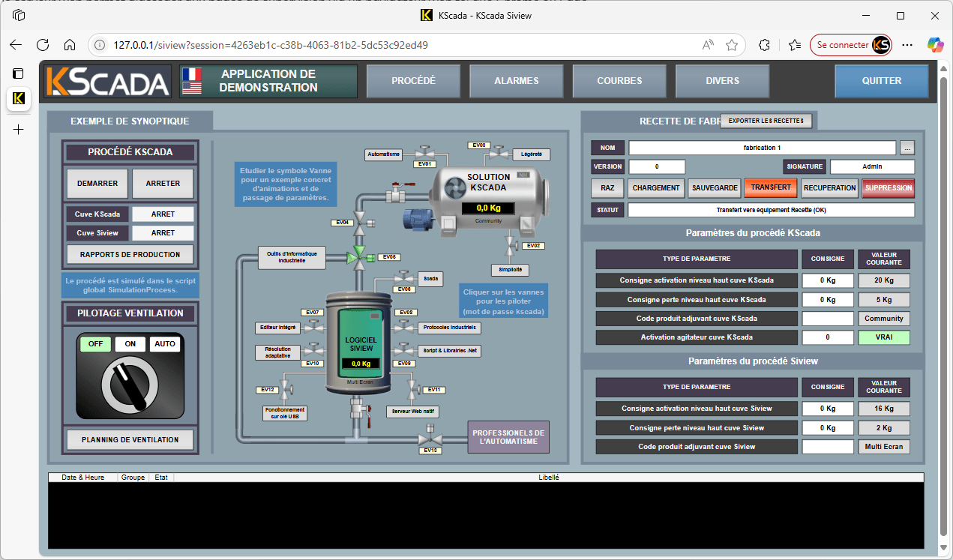
Task: Operate the EV02 valve above Simplicité
Action: pos(511,246)
